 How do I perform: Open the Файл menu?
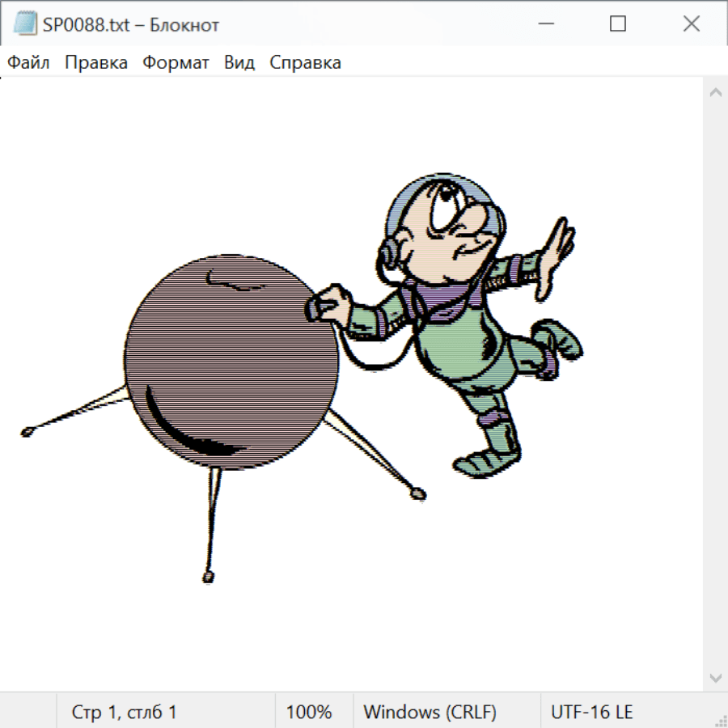pyautogui.click(x=28, y=63)
